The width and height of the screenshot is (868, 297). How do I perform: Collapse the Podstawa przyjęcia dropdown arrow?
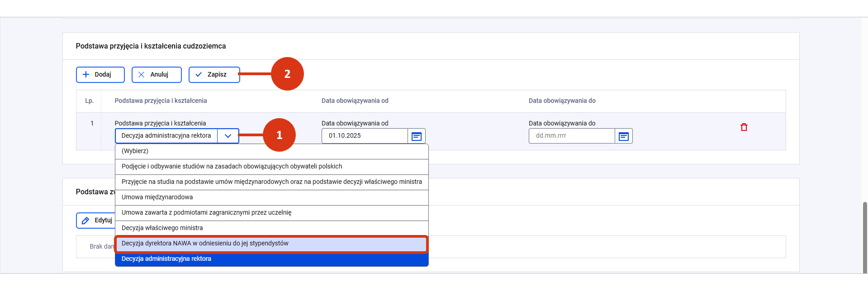pyautogui.click(x=228, y=136)
